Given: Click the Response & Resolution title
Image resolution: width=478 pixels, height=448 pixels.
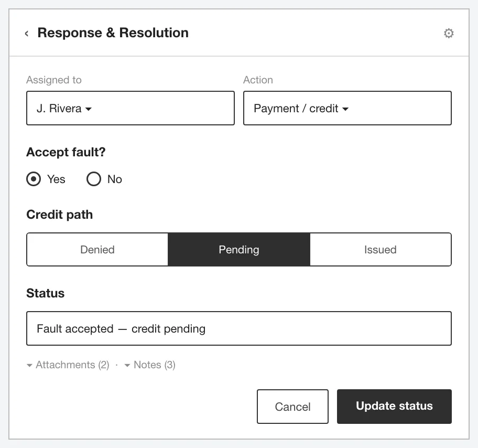Looking at the screenshot, I should (x=113, y=33).
